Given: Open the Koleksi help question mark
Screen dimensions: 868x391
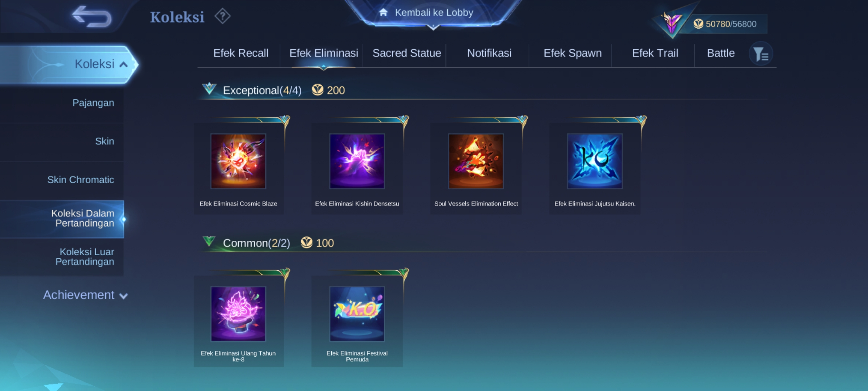Looking at the screenshot, I should tap(222, 16).
